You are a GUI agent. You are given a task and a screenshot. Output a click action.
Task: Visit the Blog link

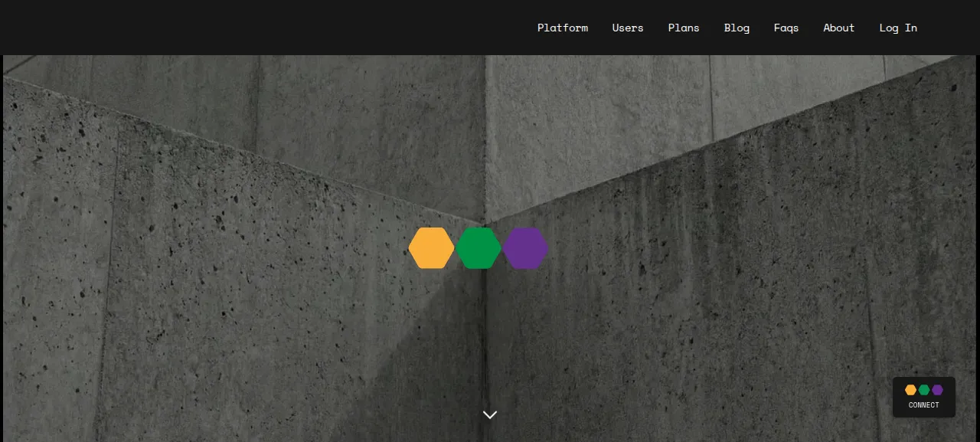coord(737,28)
